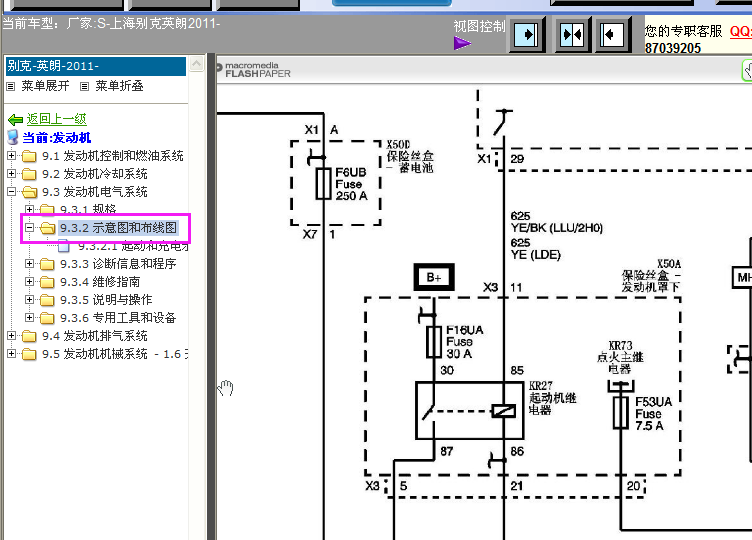Expand the 9.3.6 专用工具和设备 node
This screenshot has height=540, width=752.
click(30, 317)
